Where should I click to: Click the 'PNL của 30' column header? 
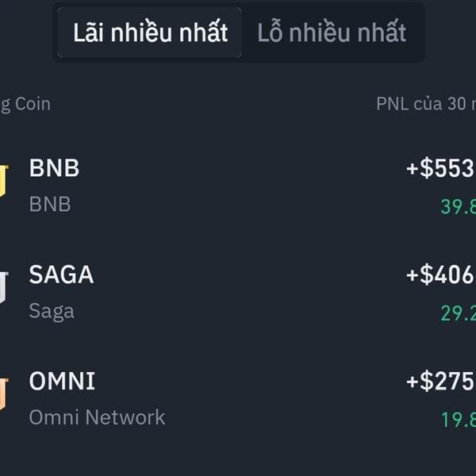coord(426,104)
